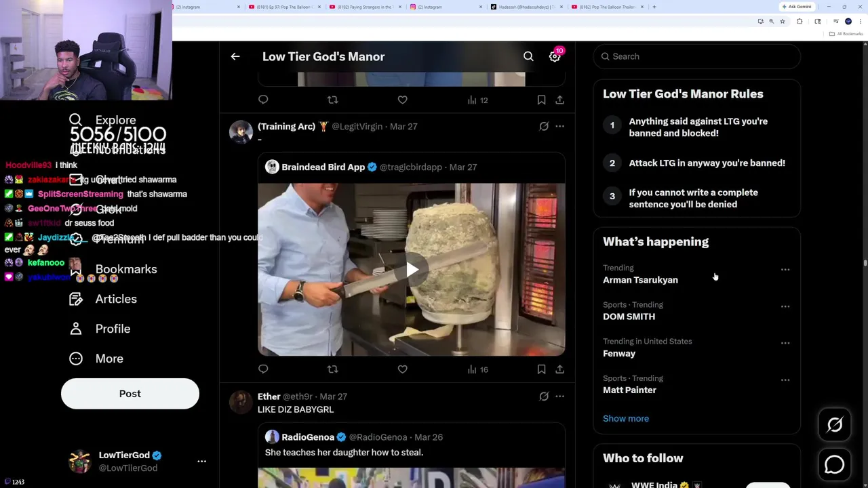Image resolution: width=868 pixels, height=488 pixels.
Task: Go back using the arrow beside Low Tier God's Manor
Action: (235, 57)
